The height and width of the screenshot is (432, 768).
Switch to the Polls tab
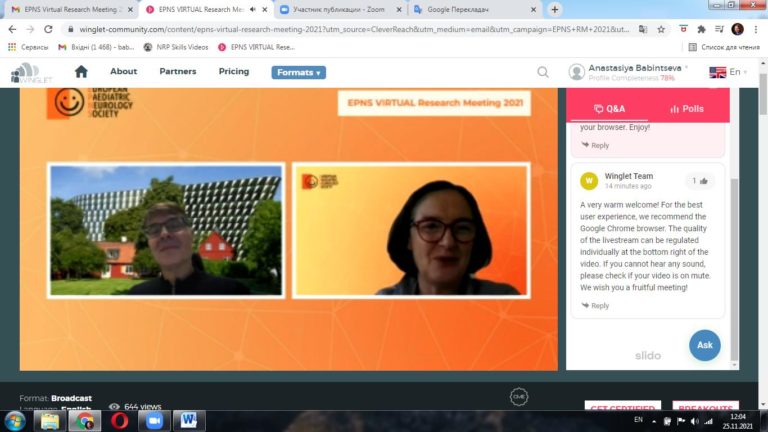687,108
